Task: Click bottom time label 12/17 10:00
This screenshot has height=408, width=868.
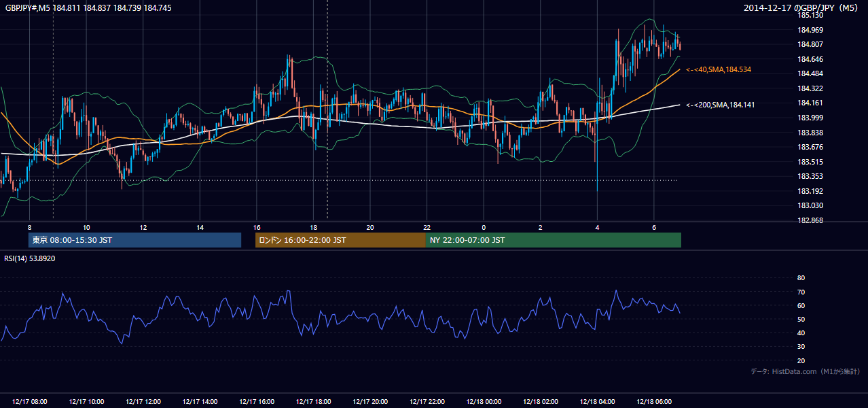Action: [86, 402]
